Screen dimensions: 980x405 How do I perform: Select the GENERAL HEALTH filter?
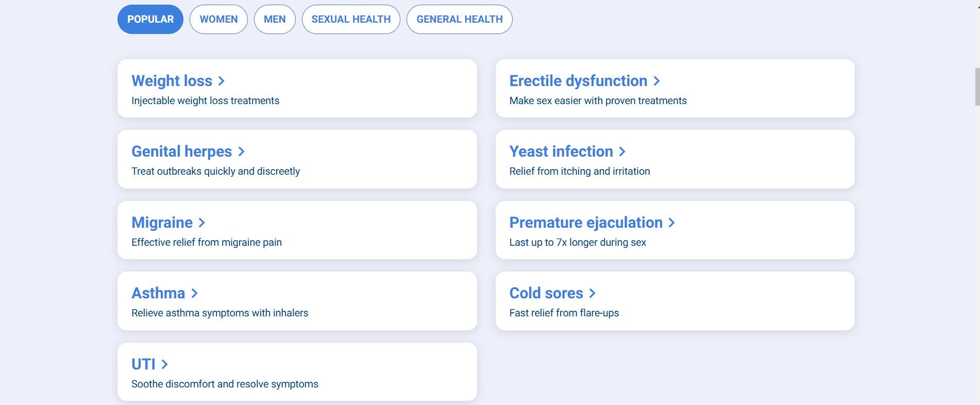[459, 19]
